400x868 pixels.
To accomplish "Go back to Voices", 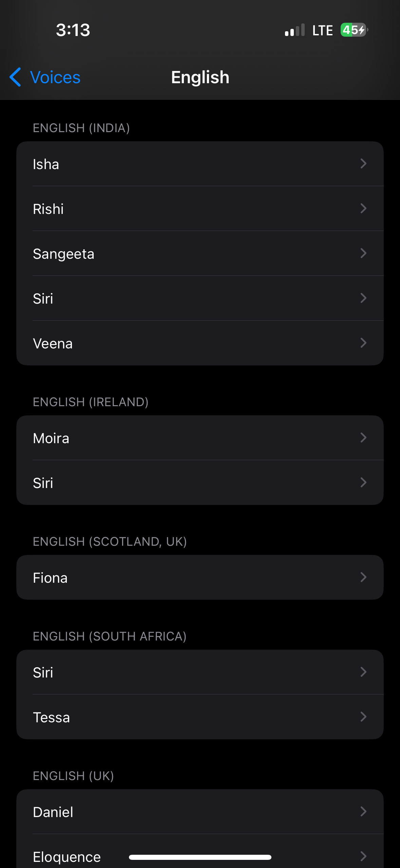I will click(x=55, y=77).
